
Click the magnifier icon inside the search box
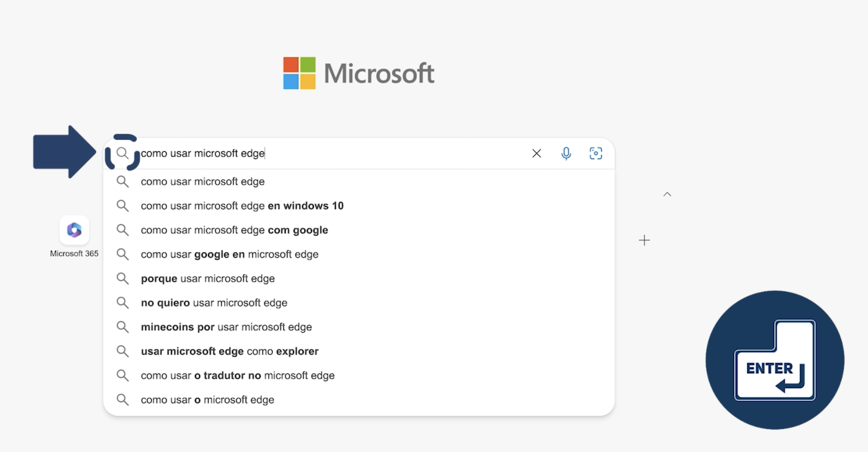(123, 153)
